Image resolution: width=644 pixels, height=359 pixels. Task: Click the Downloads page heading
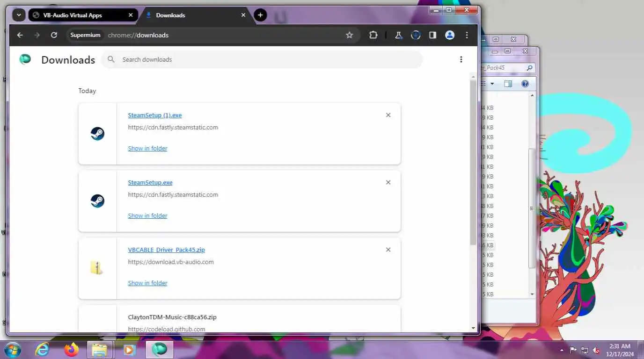point(68,60)
